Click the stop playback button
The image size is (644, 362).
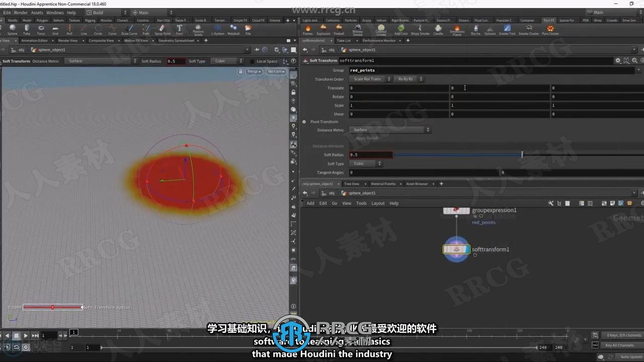tap(17, 335)
